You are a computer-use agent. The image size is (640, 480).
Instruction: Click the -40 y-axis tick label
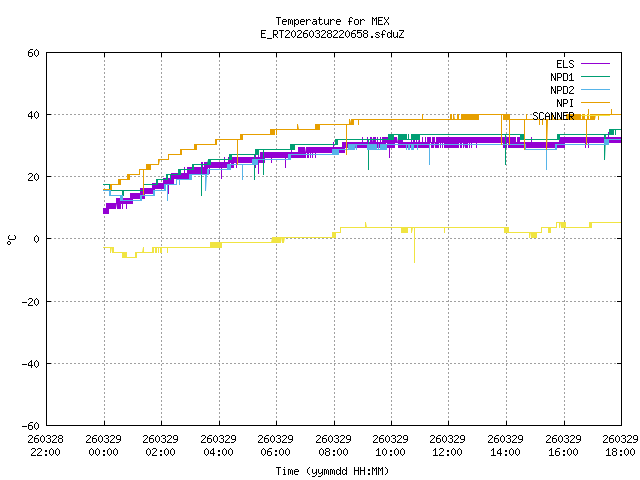click(x=30, y=363)
